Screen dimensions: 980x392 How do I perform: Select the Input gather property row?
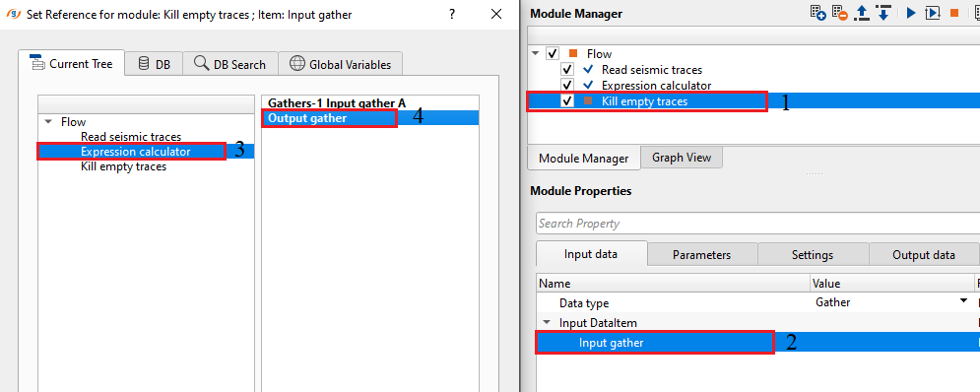[x=757, y=343]
